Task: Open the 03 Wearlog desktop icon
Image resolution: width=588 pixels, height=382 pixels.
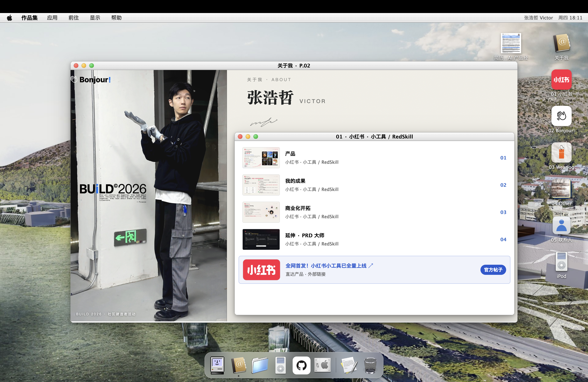Action: click(x=561, y=152)
